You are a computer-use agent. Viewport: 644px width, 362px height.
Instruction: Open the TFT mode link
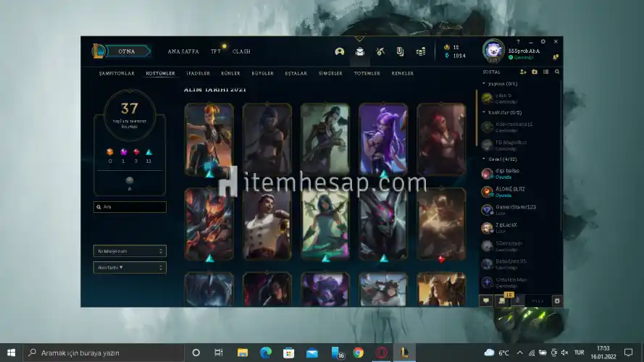(x=215, y=51)
